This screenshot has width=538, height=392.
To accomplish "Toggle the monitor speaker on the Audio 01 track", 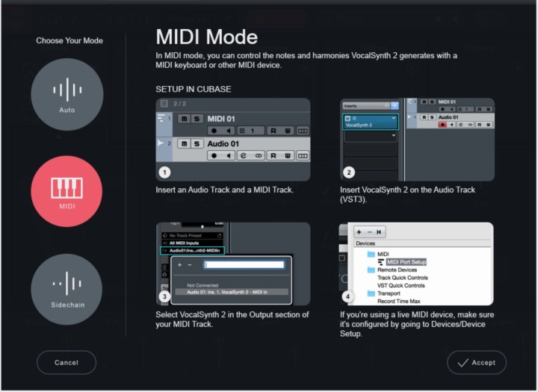I will [228, 156].
